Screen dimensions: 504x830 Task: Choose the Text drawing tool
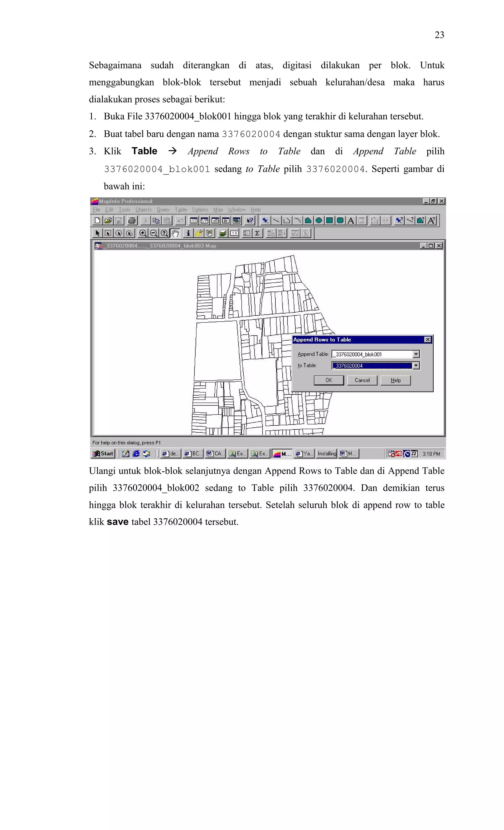[351, 221]
